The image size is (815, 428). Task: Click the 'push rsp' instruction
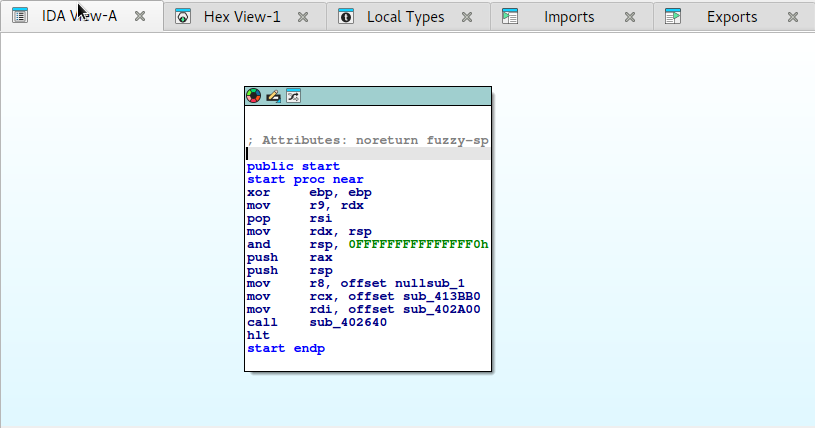click(x=290, y=270)
